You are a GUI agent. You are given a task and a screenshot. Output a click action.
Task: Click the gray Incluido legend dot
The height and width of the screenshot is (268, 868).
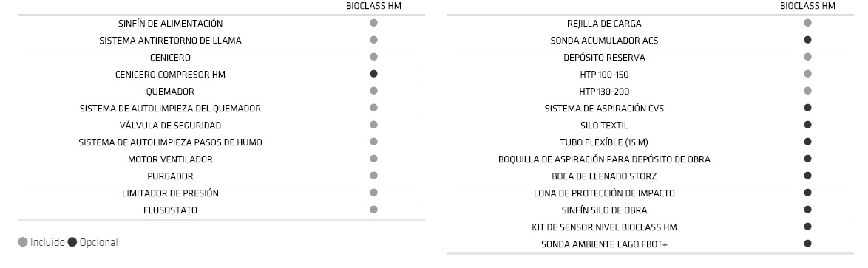23,242
